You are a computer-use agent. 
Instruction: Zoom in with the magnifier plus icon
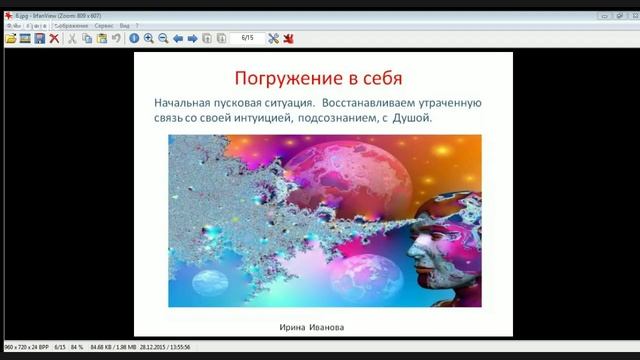coord(149,38)
